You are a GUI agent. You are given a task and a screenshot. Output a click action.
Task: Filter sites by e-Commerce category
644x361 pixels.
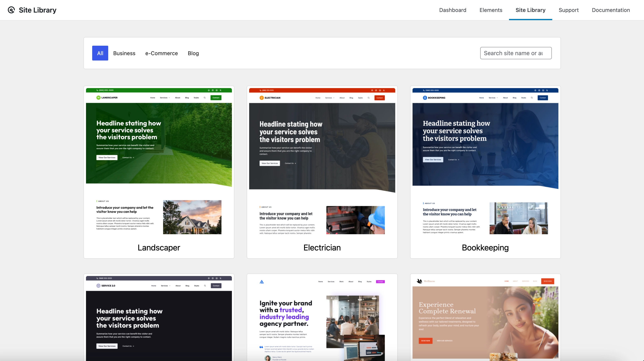click(162, 53)
